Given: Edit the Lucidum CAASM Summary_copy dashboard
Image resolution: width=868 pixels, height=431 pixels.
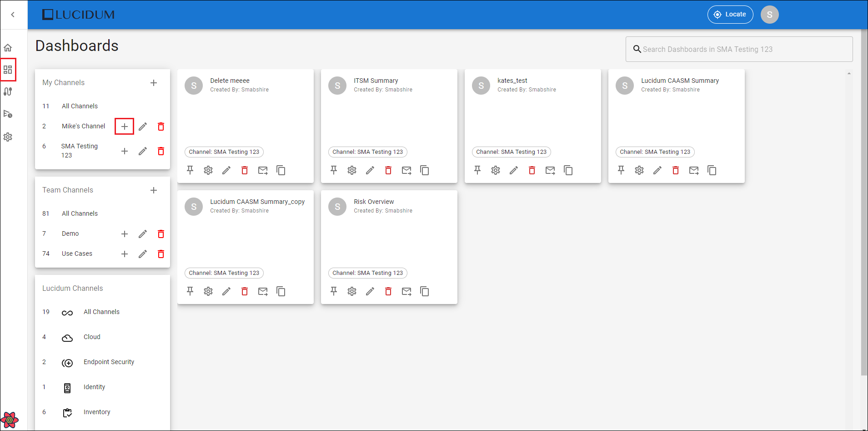Looking at the screenshot, I should 226,291.
